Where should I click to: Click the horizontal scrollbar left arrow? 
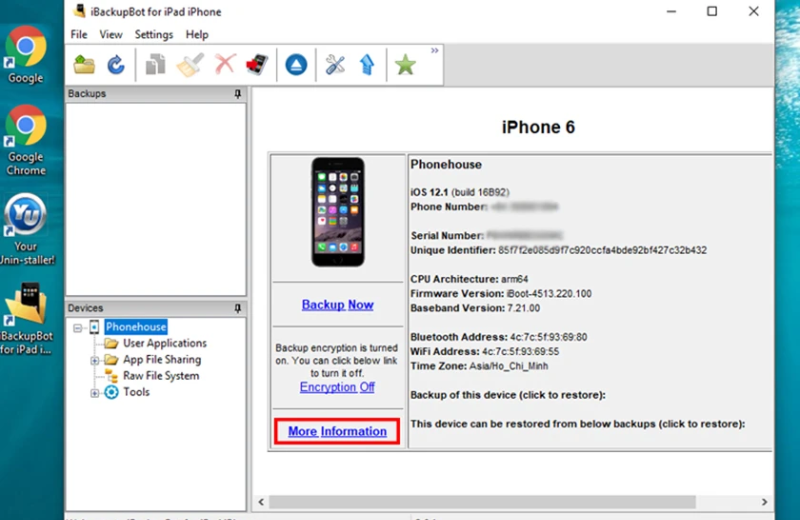(x=261, y=502)
